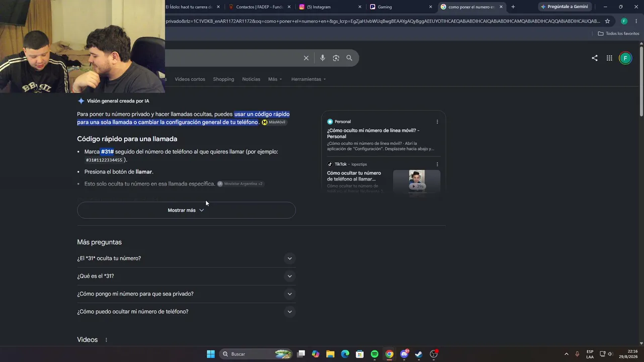Open the Personal '¿Cómo oculto mi número' result
The width and height of the screenshot is (644, 362).
click(x=373, y=133)
